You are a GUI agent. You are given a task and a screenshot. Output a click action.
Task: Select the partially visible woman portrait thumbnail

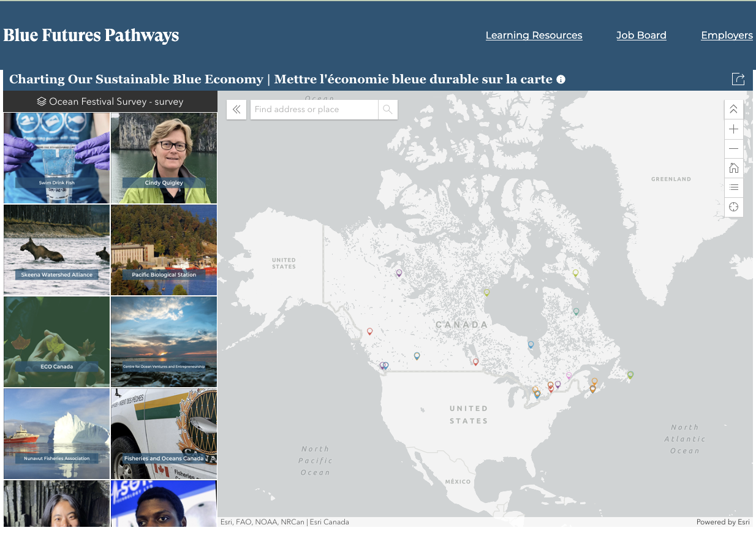pos(57,504)
